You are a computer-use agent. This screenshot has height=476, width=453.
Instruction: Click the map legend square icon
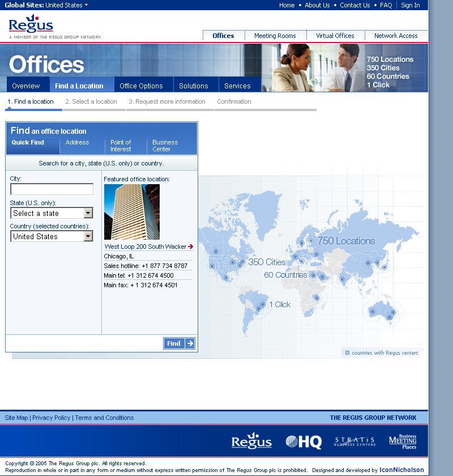point(348,352)
